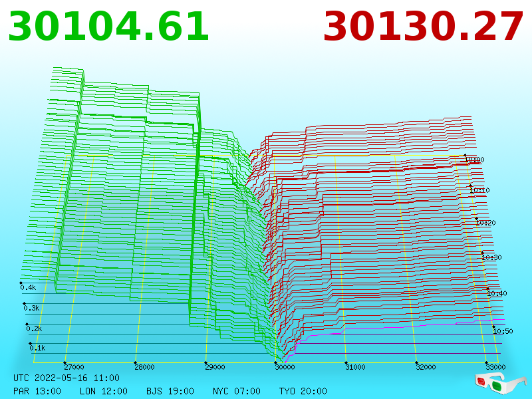This screenshot has width=532, height=399.
Task: Select the 32000 price axis label
Action: [x=426, y=367]
